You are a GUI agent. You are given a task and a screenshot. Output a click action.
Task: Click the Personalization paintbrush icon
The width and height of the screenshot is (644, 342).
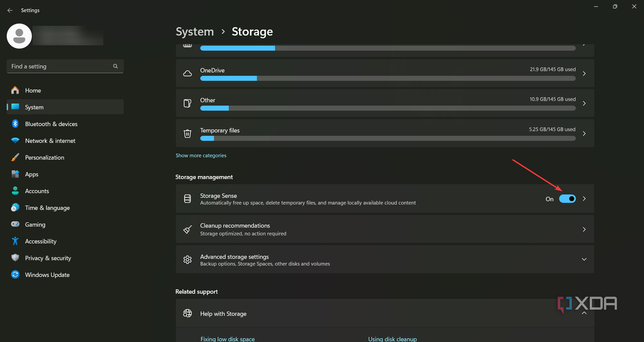15,157
